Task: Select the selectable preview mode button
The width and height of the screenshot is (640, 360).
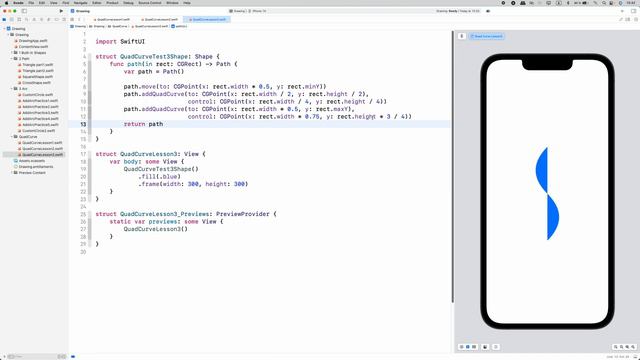Action: coord(468,347)
